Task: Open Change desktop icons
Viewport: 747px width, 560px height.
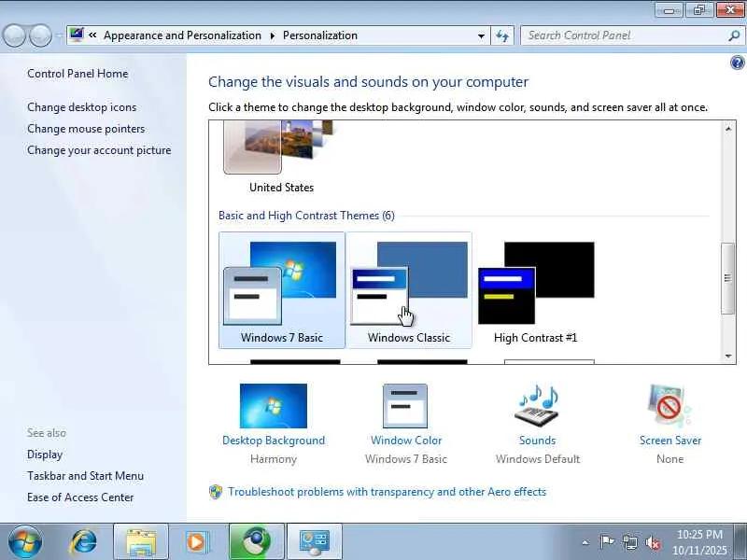Action: pos(82,107)
